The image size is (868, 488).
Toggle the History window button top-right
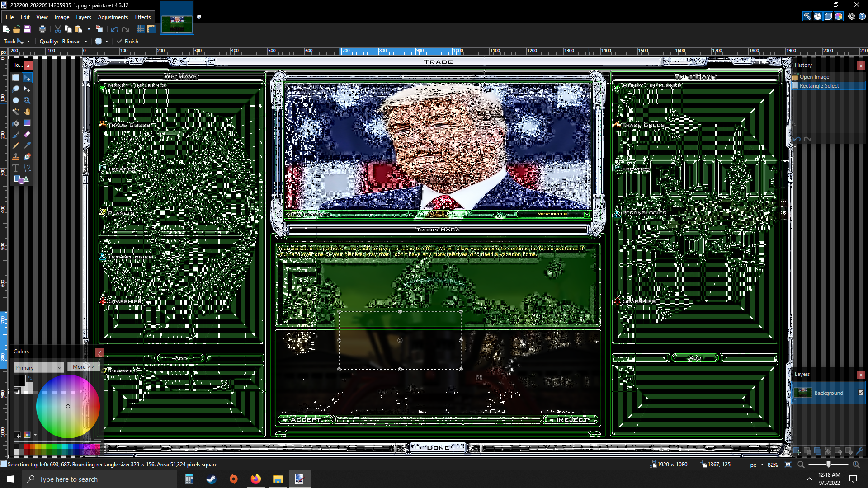[818, 16]
